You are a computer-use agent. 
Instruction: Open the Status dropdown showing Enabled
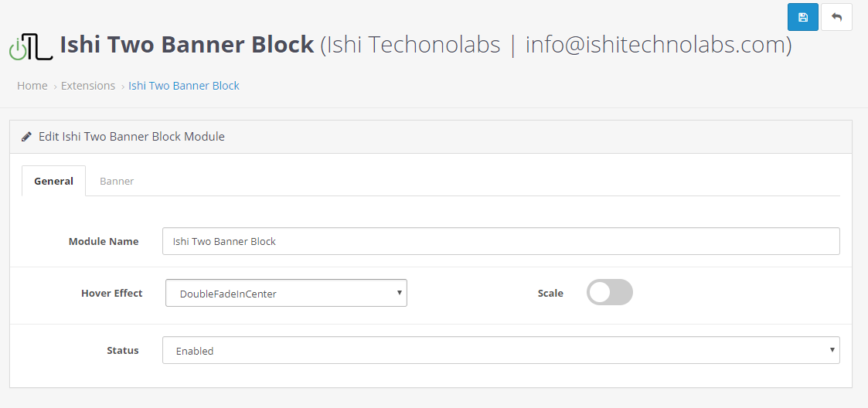(x=501, y=350)
